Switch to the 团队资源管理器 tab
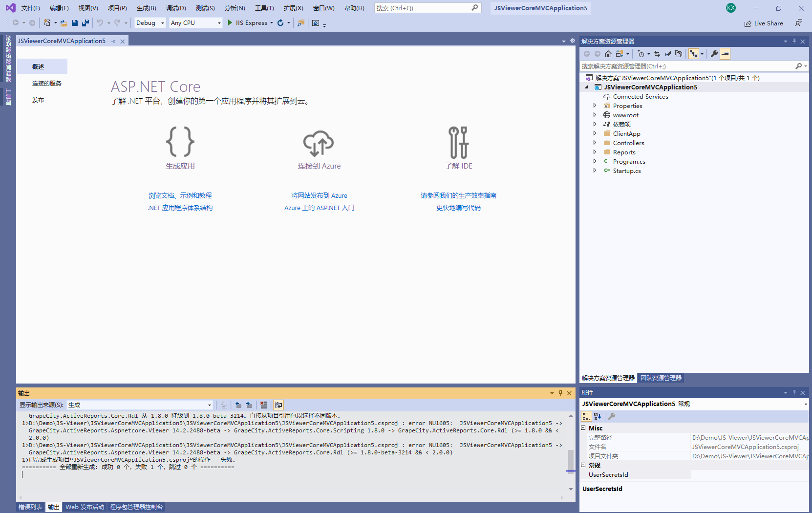Viewport: 812px width, 513px height. [661, 378]
